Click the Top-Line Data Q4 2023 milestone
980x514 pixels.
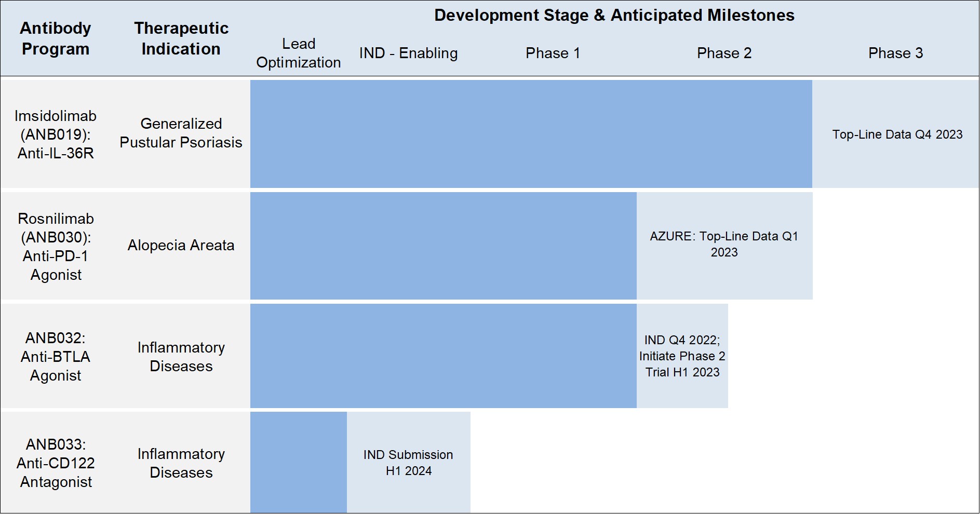tap(897, 134)
